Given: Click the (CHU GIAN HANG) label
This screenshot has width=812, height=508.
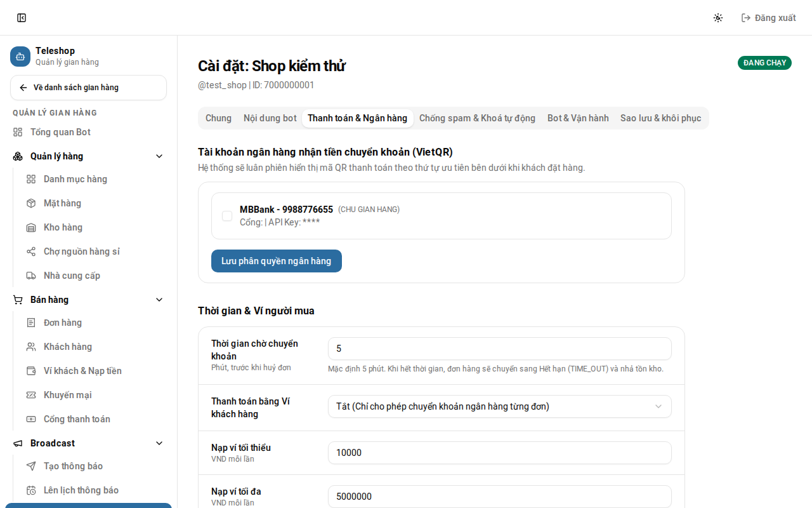Looking at the screenshot, I should (369, 210).
